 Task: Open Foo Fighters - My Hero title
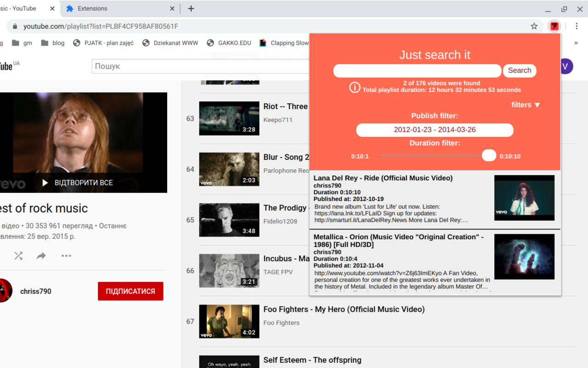[x=344, y=310]
